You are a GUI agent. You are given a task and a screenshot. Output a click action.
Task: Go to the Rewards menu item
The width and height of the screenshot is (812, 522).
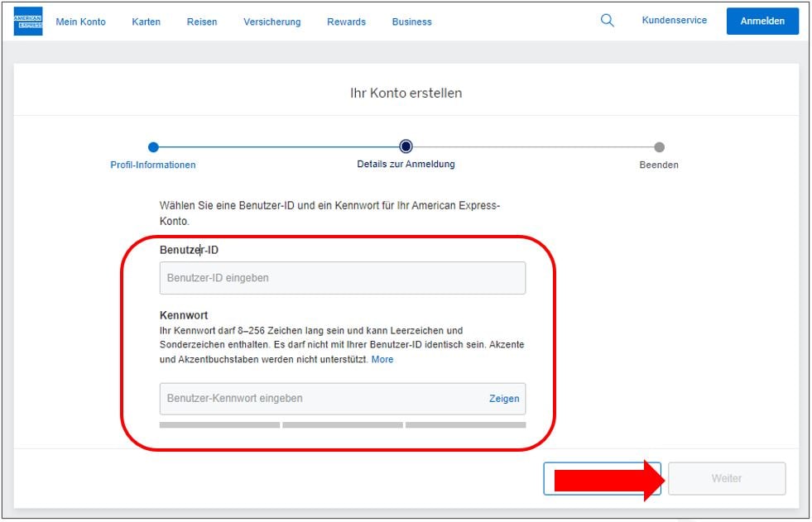point(346,22)
